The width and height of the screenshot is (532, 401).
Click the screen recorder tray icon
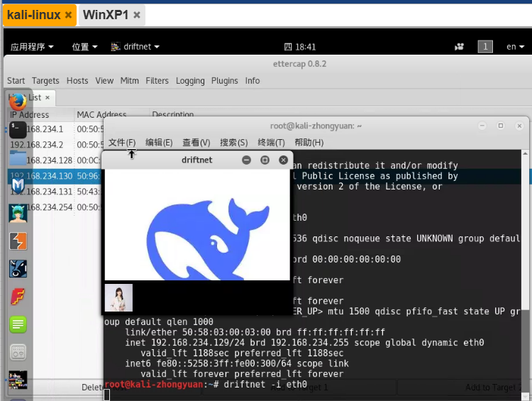coord(459,47)
